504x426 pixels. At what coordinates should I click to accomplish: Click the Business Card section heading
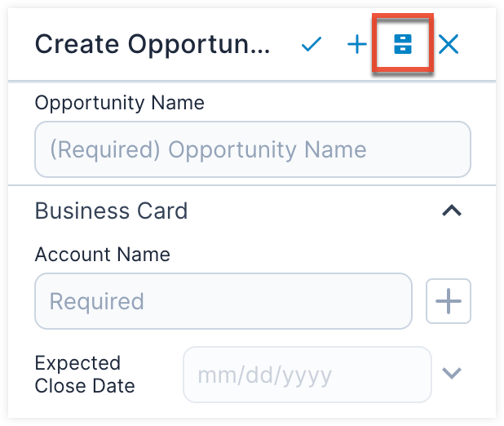[112, 211]
